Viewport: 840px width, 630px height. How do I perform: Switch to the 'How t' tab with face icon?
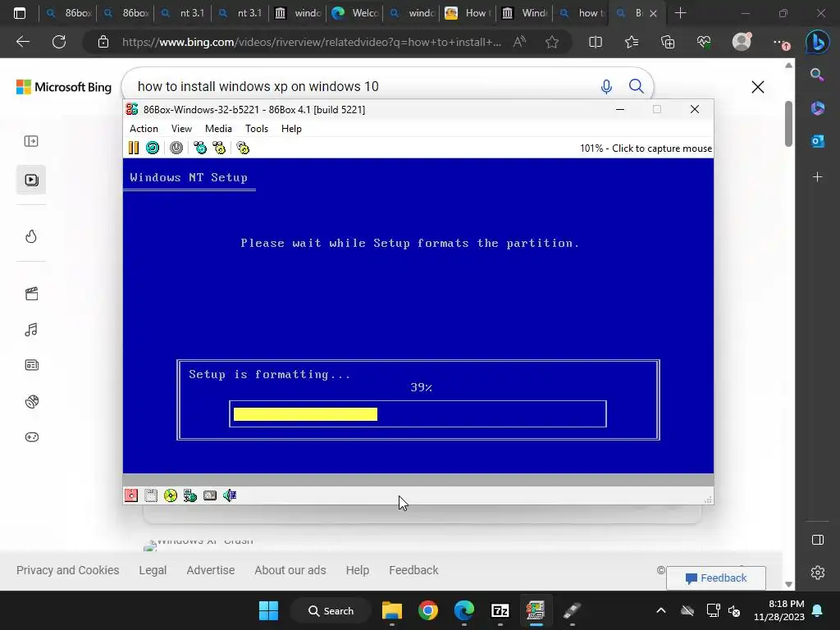(x=467, y=13)
